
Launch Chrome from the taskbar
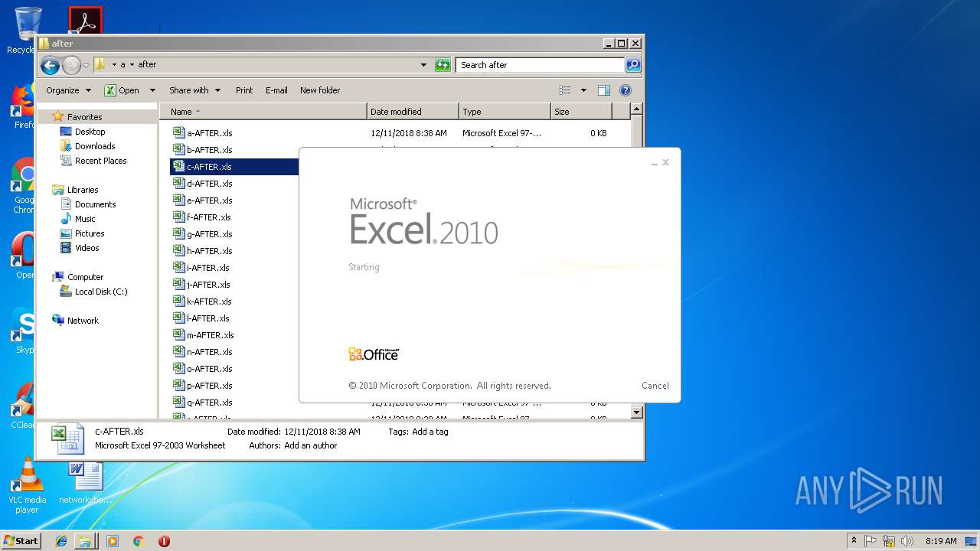(138, 541)
